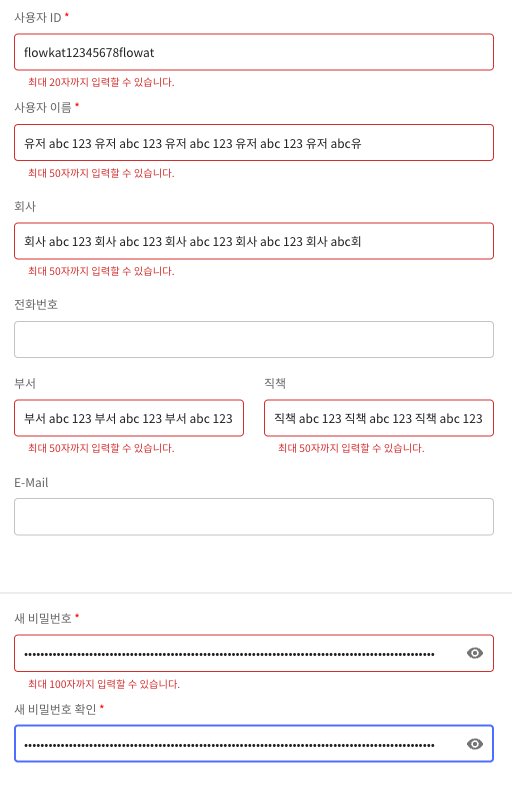Select the 부서 input box
The height and width of the screenshot is (786, 512).
[129, 418]
